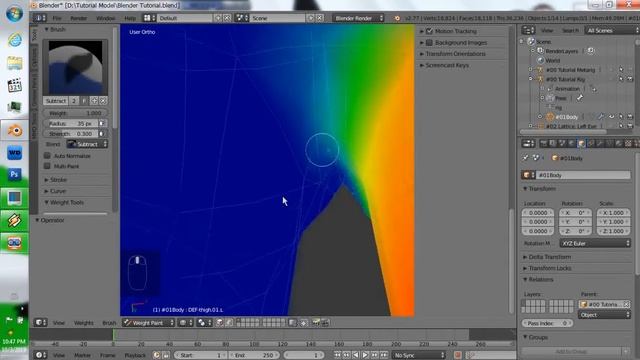Click the screen layout browse icon

pos(149,18)
